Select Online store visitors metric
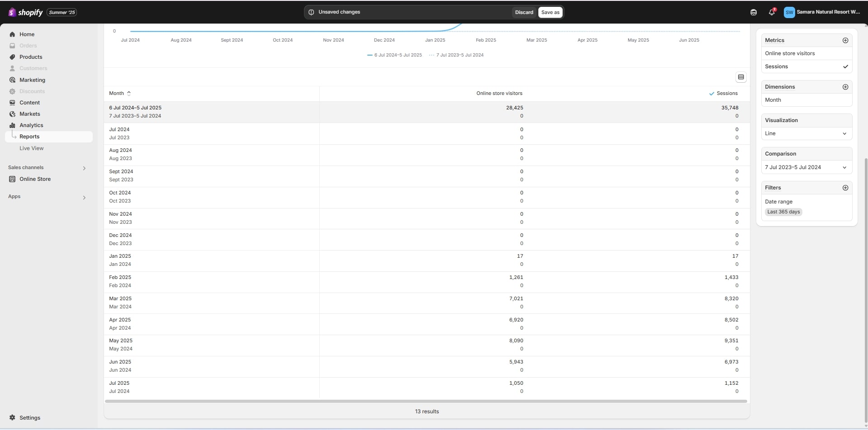868x430 pixels. click(790, 53)
